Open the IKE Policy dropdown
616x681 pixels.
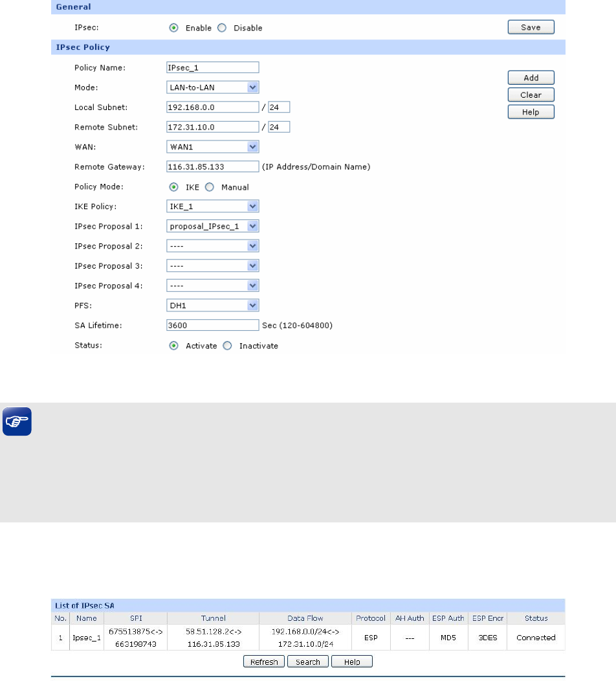click(x=212, y=207)
